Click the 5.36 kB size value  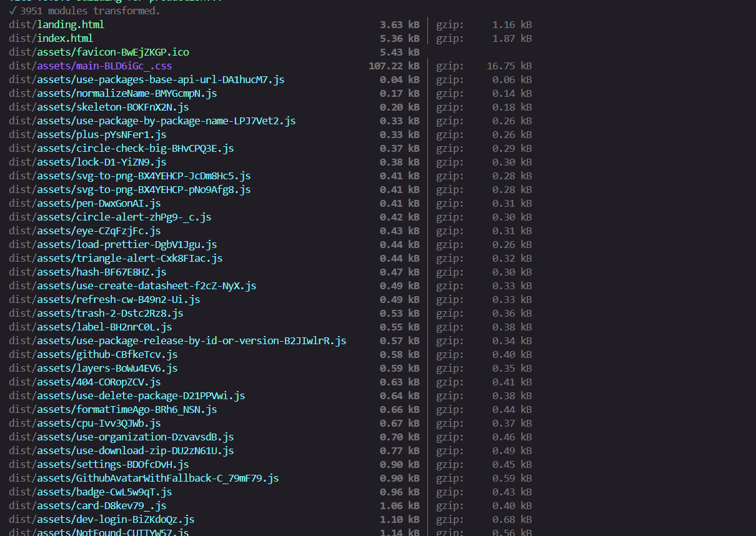click(x=400, y=38)
